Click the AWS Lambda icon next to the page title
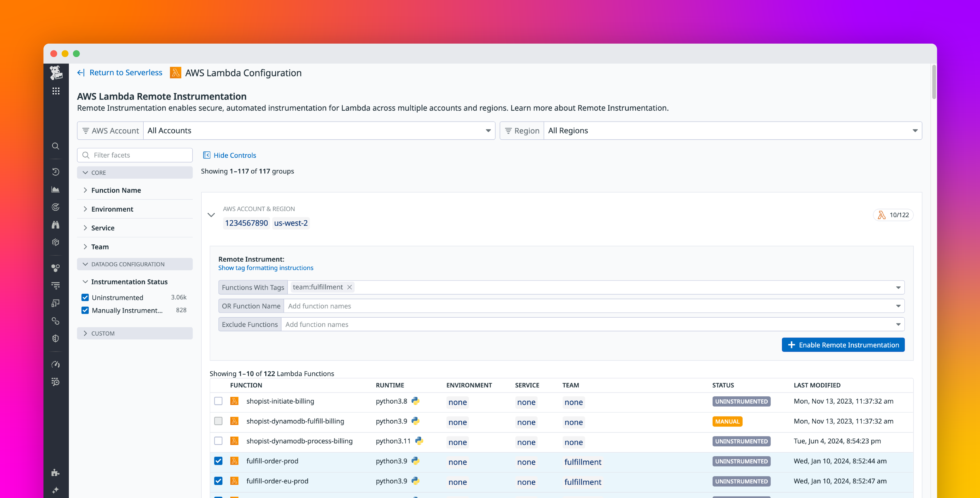980x498 pixels. [x=175, y=73]
